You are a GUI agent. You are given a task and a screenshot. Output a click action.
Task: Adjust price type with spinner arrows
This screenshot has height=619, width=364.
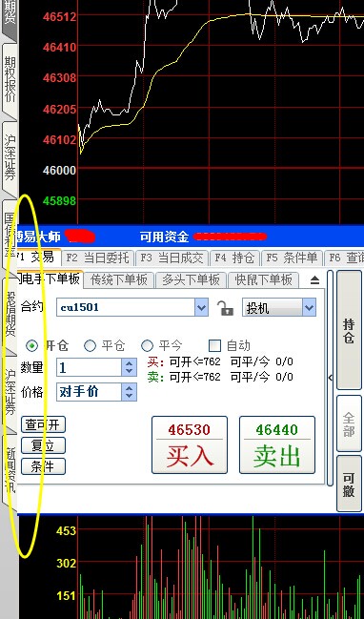[129, 392]
